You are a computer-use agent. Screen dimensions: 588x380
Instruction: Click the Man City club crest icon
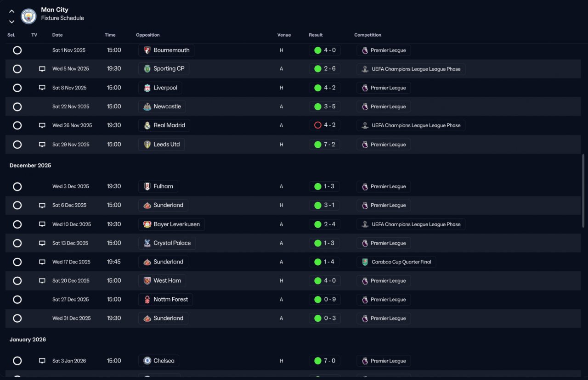pyautogui.click(x=28, y=16)
